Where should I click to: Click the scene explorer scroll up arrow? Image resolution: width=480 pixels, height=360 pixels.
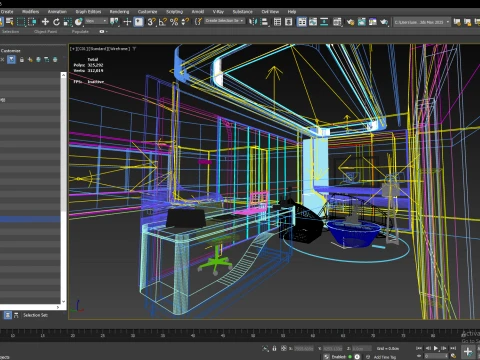pyautogui.click(x=63, y=75)
